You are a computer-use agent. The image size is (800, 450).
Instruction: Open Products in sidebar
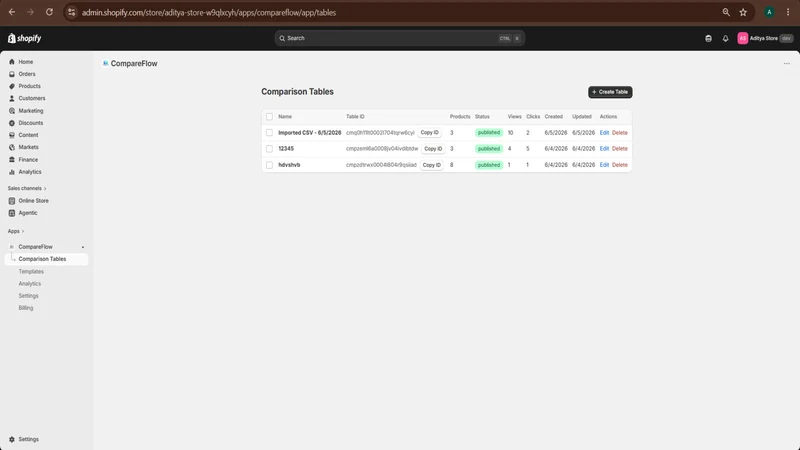click(x=29, y=86)
